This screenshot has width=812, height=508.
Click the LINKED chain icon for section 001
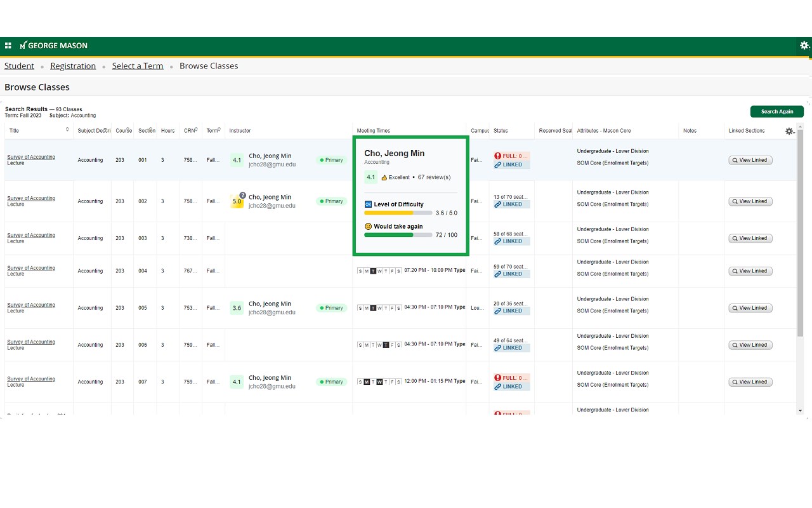pos(498,164)
